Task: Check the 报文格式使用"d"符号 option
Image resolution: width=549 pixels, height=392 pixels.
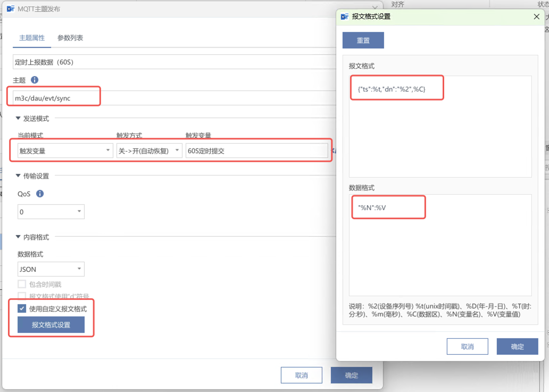Action: (x=22, y=296)
